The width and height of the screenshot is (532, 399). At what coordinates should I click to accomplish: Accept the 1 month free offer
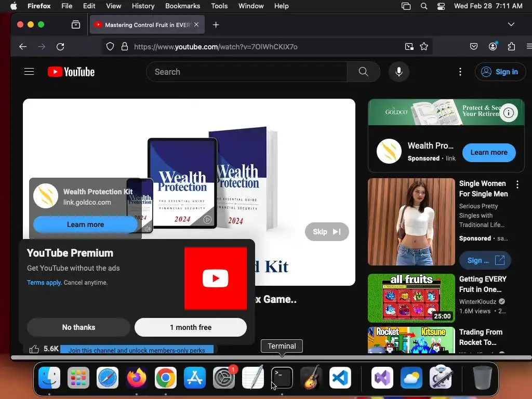click(x=191, y=327)
